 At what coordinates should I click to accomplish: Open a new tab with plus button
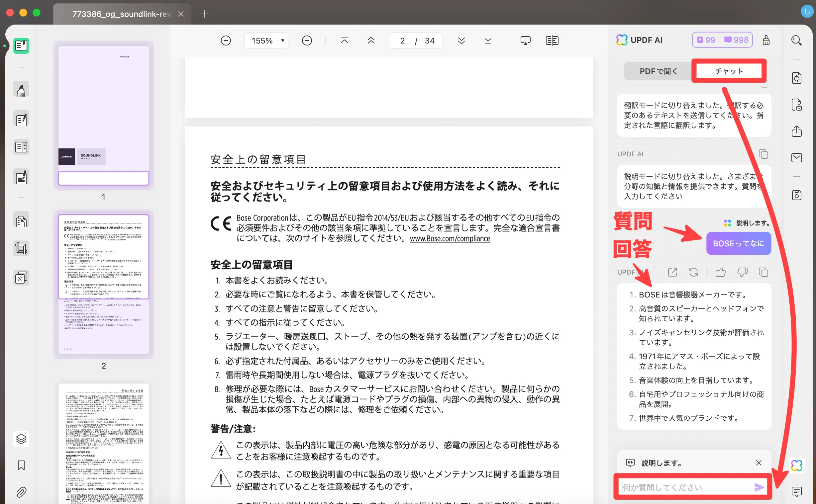tap(205, 14)
